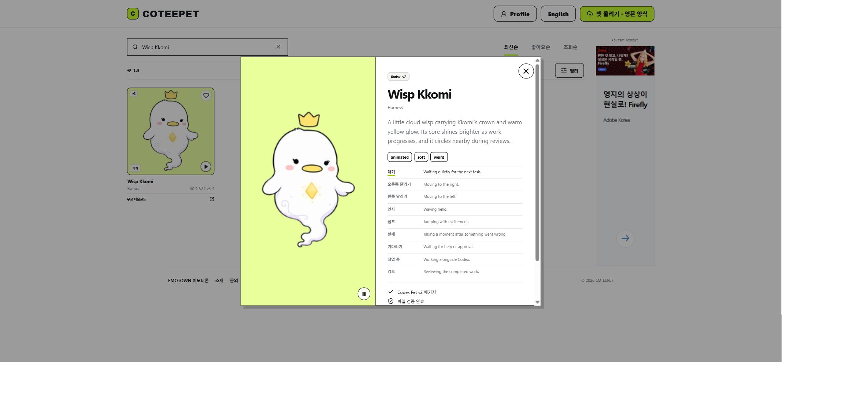Open the external link icon under the card
Screen dimensions: 868x402
(x=212, y=199)
